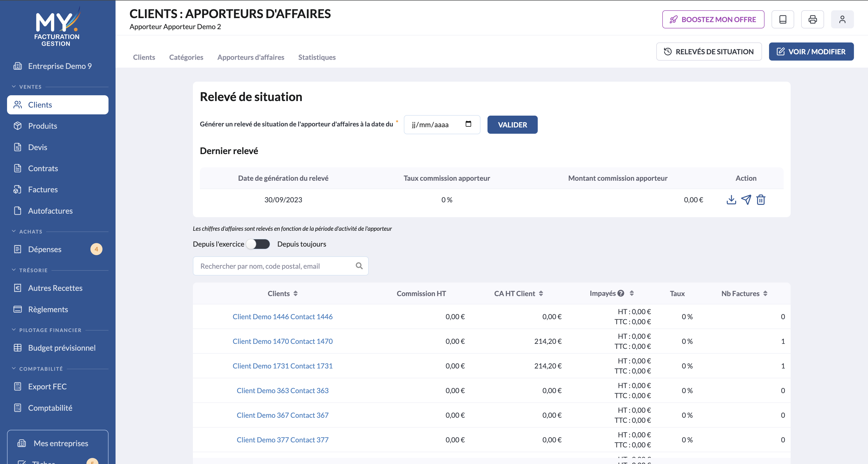
Task: Open Autres Recettes in the sidebar
Action: click(x=58, y=288)
